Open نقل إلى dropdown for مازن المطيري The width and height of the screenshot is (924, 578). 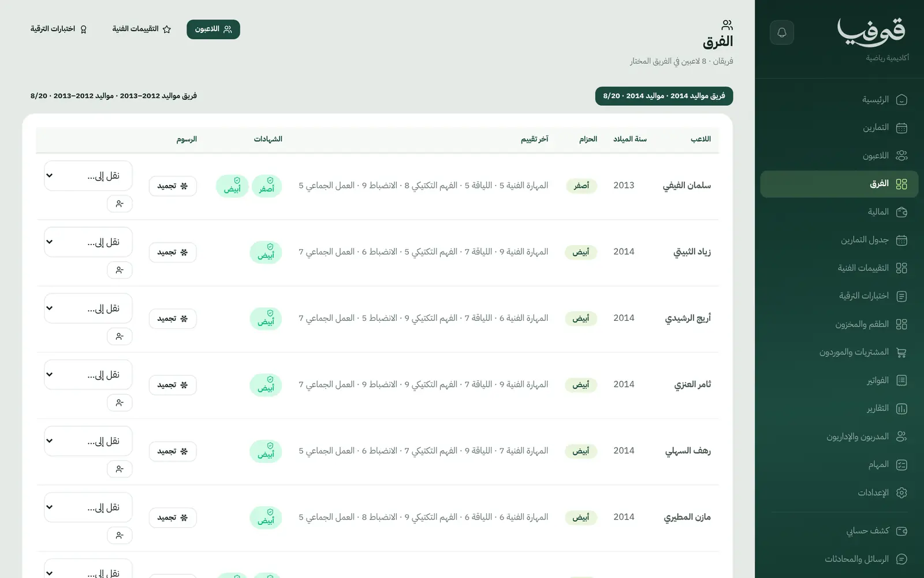88,507
